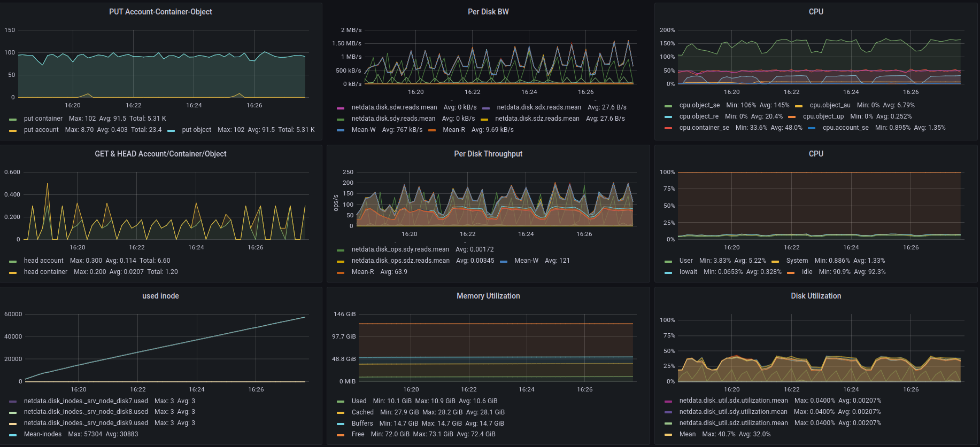The height and width of the screenshot is (447, 980).
Task: Open the PUT Account-Container-Object panel title menu
Action: coord(160,12)
